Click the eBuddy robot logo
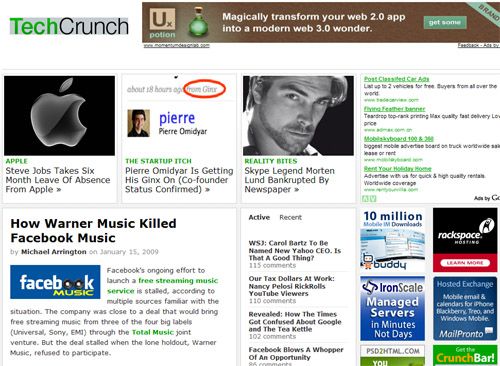500x366 pixels. coord(367,261)
